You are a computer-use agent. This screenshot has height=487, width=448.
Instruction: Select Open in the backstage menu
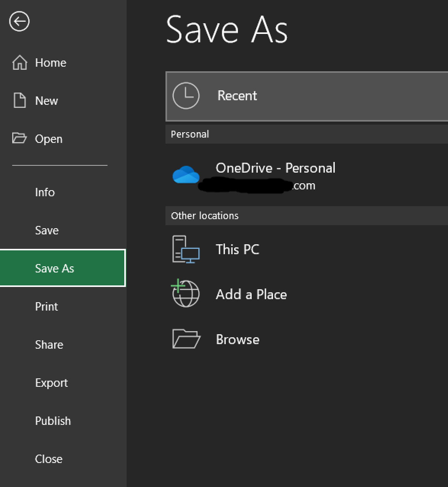coord(48,139)
